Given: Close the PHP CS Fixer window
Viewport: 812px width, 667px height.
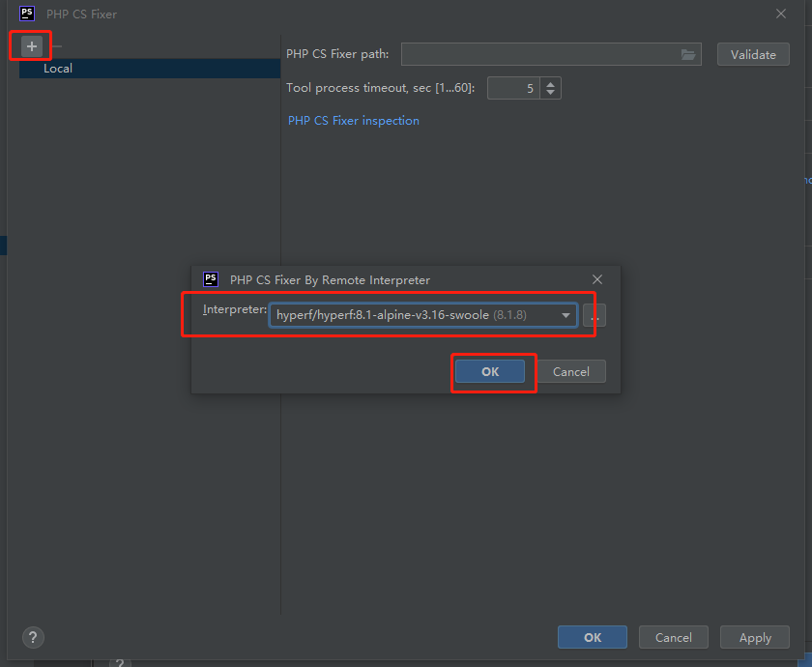Looking at the screenshot, I should (x=781, y=14).
